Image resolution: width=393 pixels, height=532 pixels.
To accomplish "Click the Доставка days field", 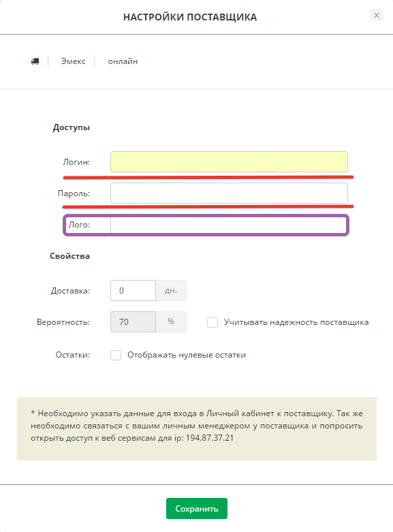I will click(133, 290).
